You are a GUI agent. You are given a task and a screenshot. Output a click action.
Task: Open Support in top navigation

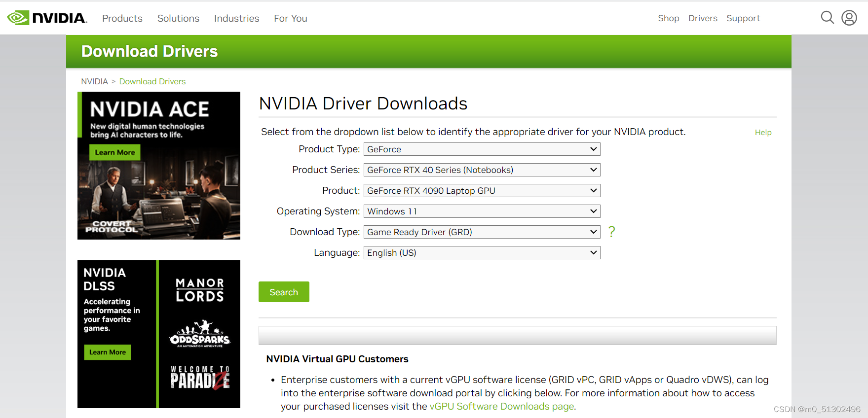point(743,18)
